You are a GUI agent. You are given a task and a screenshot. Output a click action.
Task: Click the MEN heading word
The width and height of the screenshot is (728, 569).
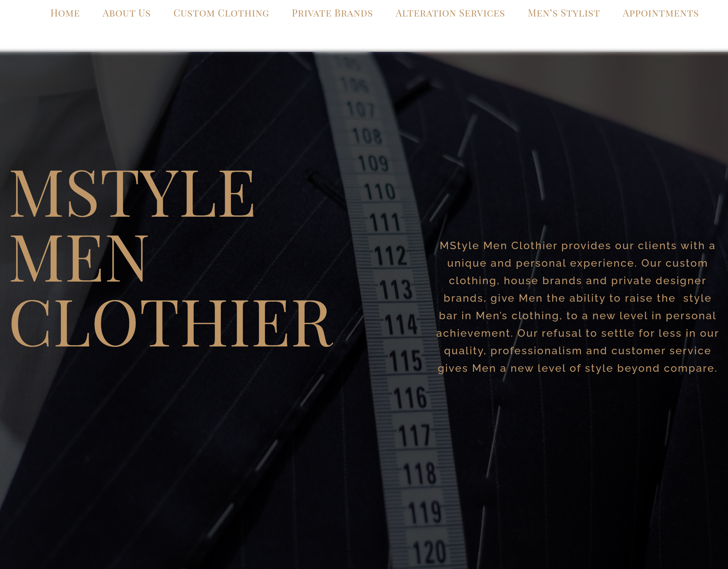[x=79, y=258]
